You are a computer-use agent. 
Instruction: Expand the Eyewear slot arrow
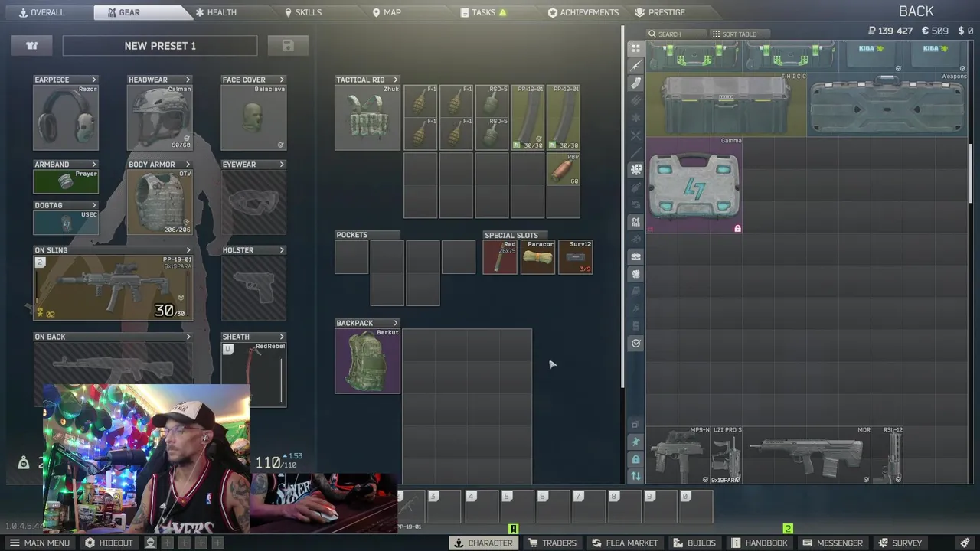[282, 165]
